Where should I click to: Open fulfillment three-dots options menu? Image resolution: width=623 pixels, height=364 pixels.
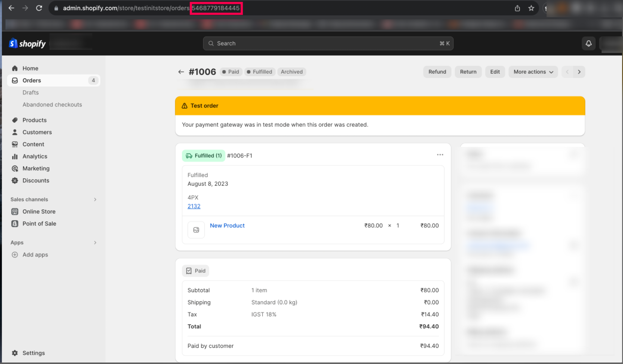[440, 155]
